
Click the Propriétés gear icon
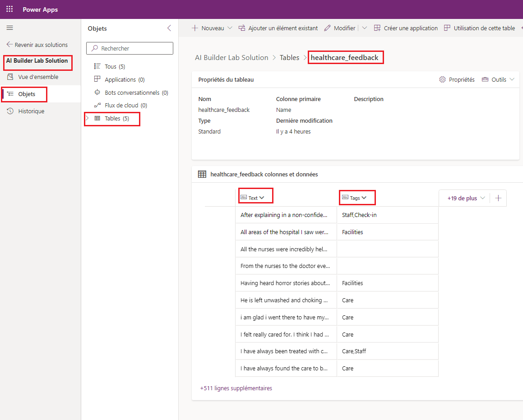pos(442,79)
